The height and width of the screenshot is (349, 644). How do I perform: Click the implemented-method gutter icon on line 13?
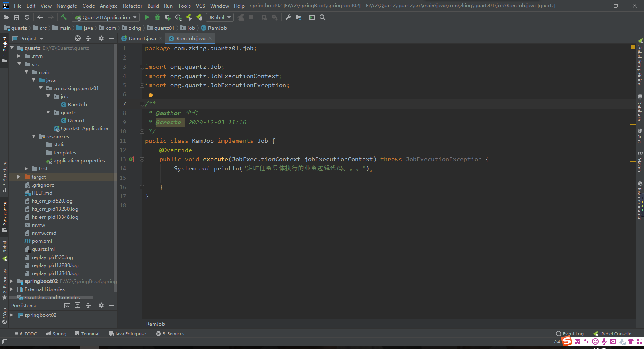pos(132,159)
